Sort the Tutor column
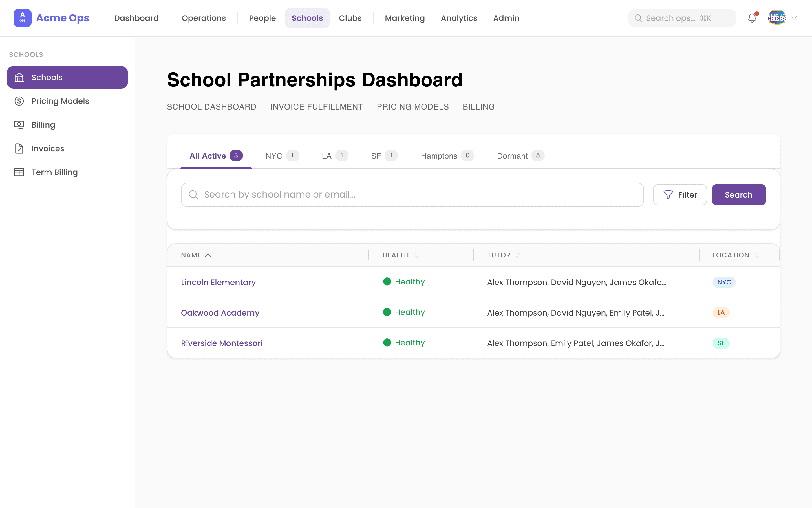This screenshot has width=812, height=508. [x=517, y=255]
